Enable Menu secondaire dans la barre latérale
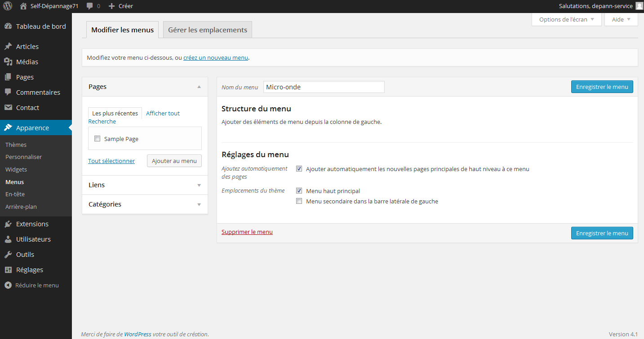The width and height of the screenshot is (644, 339). (x=299, y=201)
